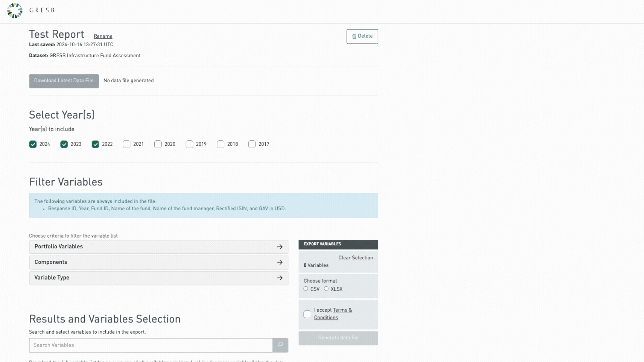Enable the 2019 year checkbox
This screenshot has height=362, width=644.
tap(190, 144)
